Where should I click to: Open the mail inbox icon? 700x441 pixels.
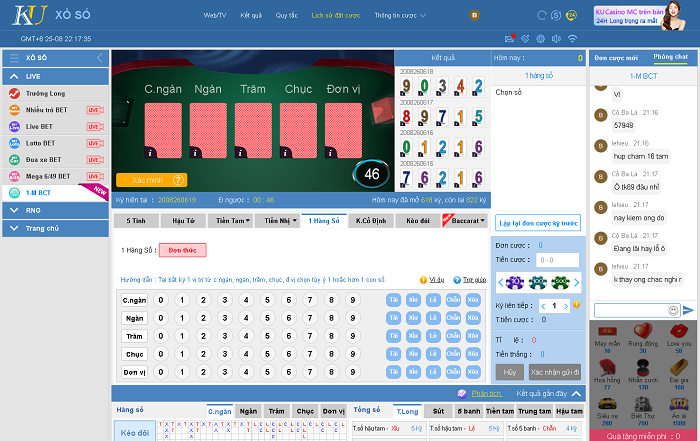click(x=510, y=38)
